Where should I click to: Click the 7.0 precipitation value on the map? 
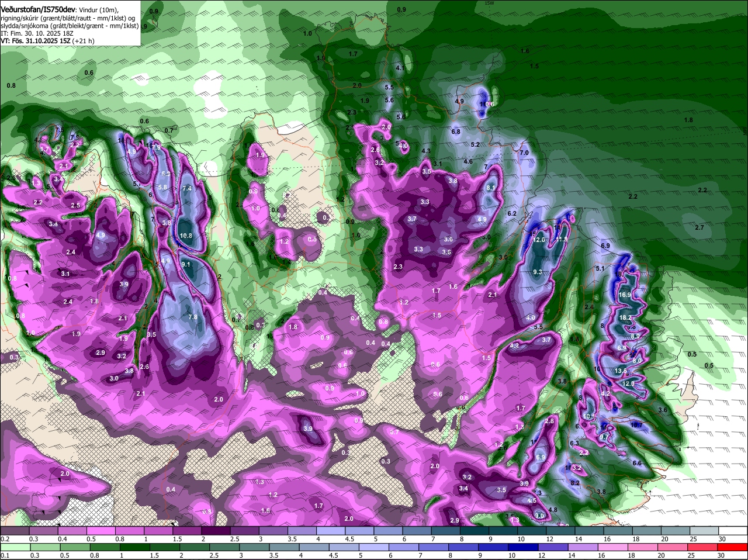coord(524,153)
